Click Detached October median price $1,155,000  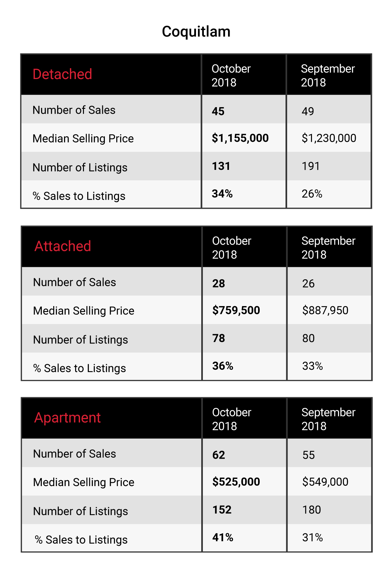[240, 138]
